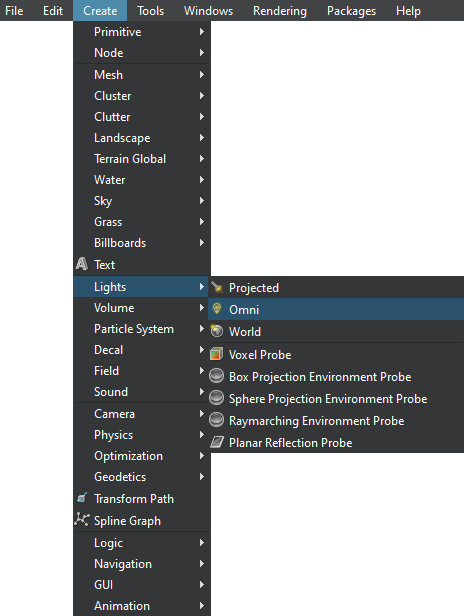Select the Physics menu entry
Viewport: 464px width, 616px height.
click(142, 434)
